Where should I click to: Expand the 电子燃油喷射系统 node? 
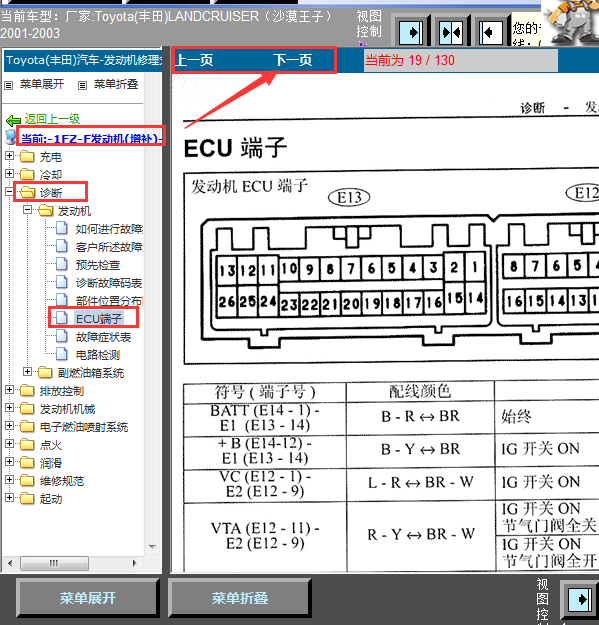9,426
